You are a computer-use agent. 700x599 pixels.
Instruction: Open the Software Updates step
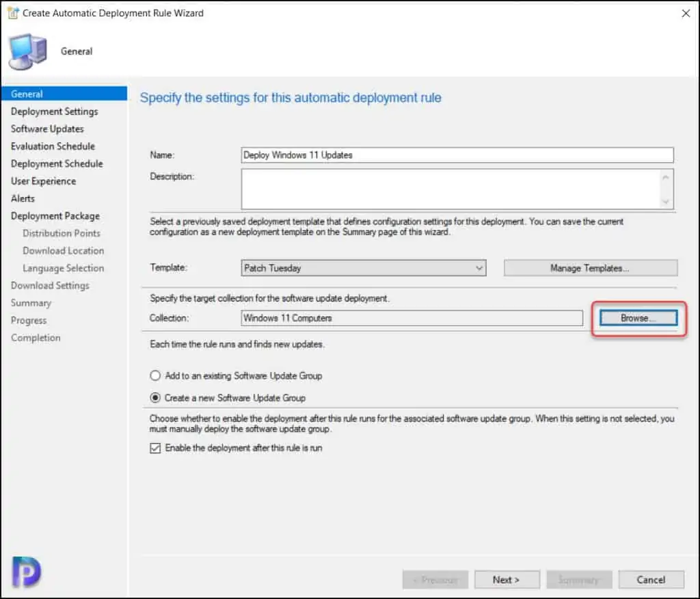47,129
